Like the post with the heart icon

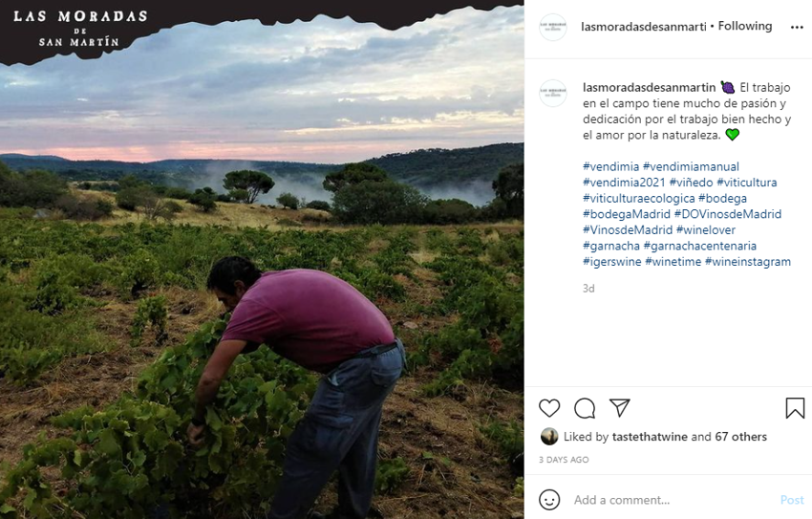pyautogui.click(x=549, y=408)
